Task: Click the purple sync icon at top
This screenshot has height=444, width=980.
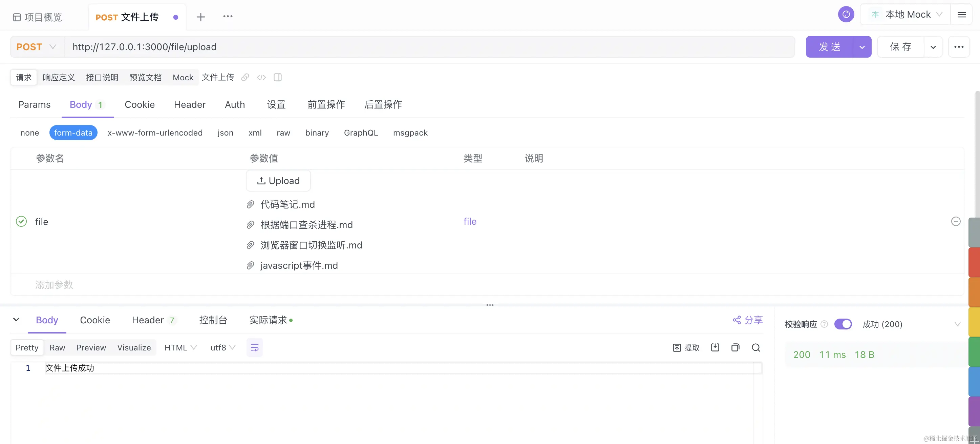Action: coord(846,15)
